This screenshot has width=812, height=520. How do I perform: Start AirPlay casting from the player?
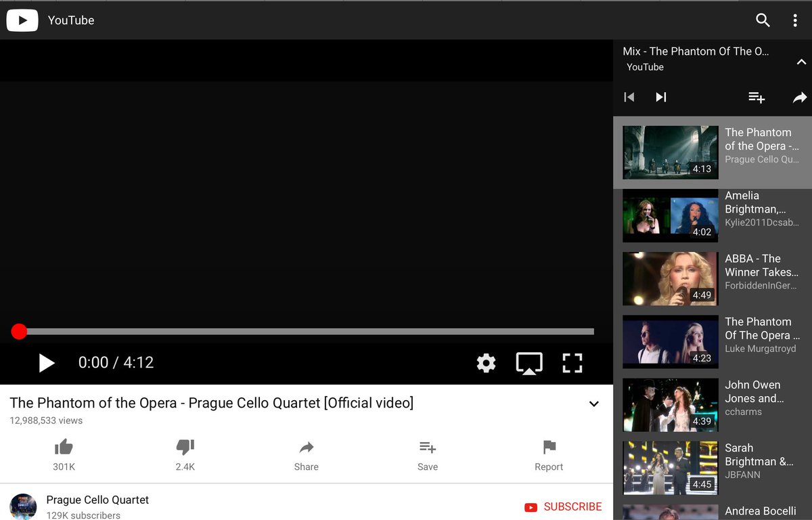point(529,363)
